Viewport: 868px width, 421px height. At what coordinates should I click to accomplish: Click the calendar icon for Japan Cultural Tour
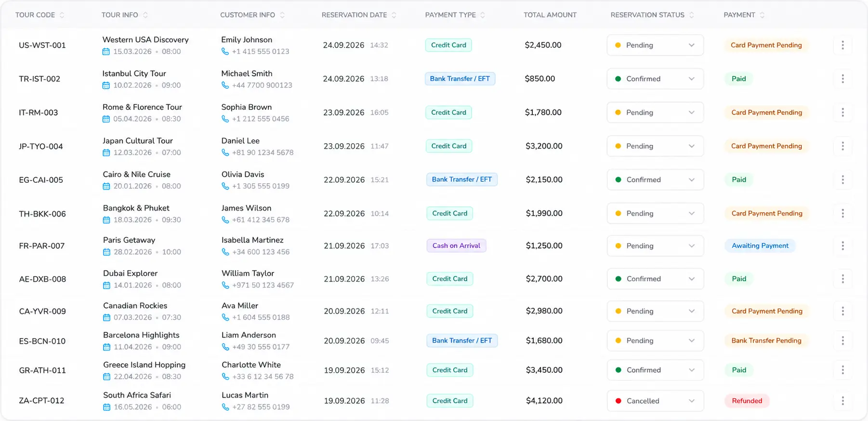tap(106, 153)
